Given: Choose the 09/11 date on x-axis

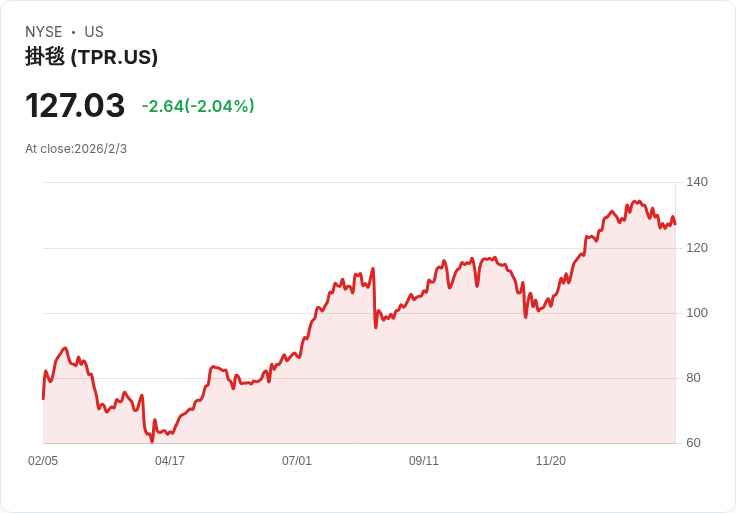Looking at the screenshot, I should (x=424, y=461).
